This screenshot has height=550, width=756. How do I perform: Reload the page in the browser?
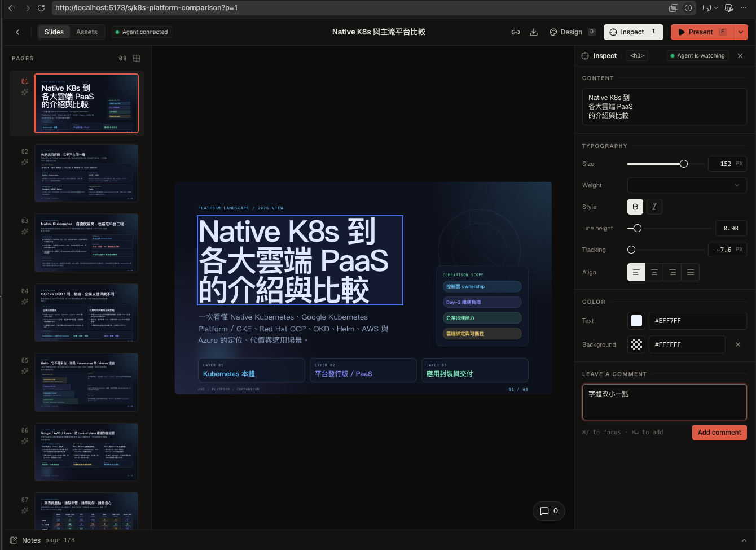coord(41,8)
